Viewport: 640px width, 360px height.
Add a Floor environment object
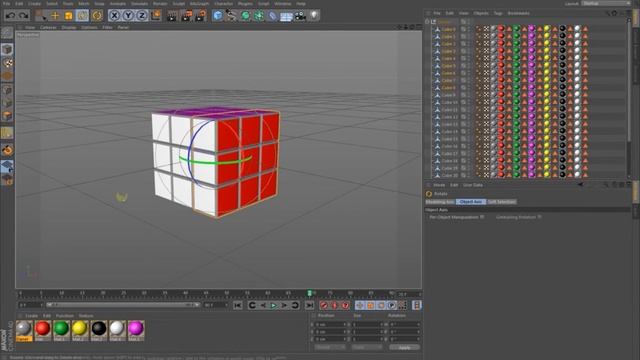point(286,16)
